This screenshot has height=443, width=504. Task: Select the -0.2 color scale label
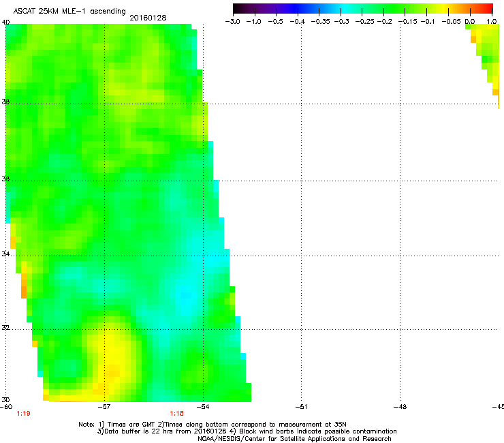coord(384,22)
